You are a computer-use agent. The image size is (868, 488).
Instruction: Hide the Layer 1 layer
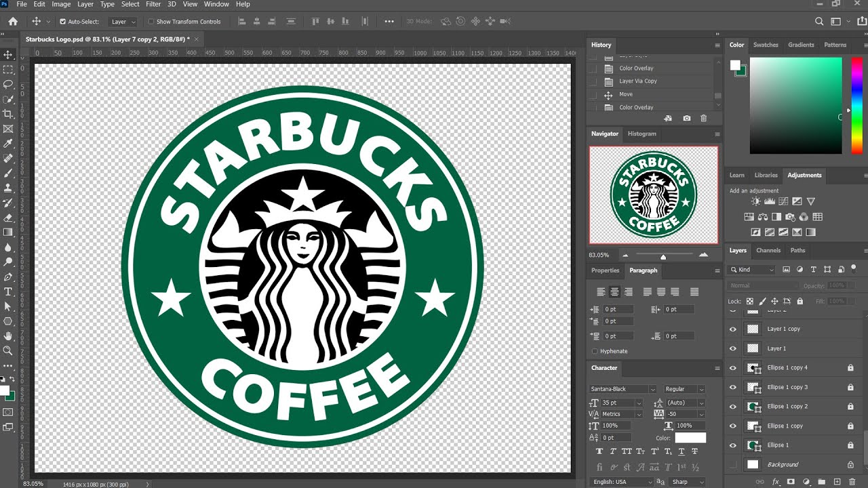pyautogui.click(x=732, y=348)
